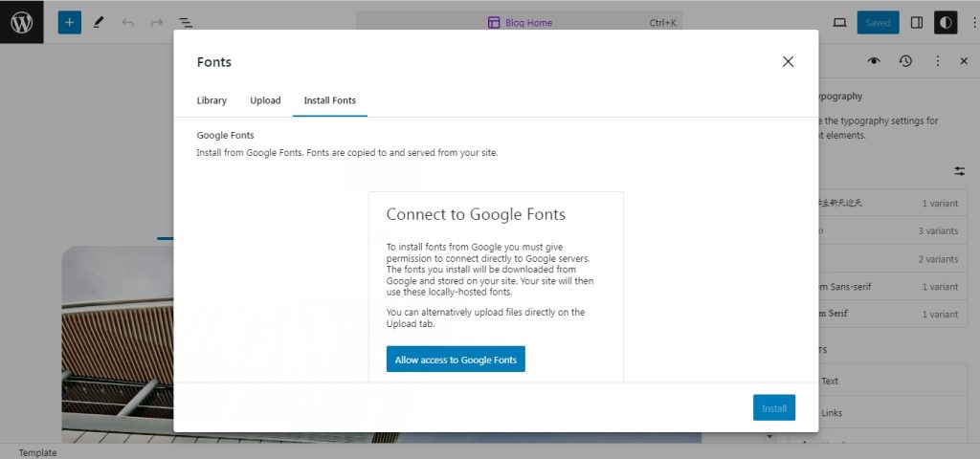
Task: Select the Serif font row
Action: coord(893,314)
